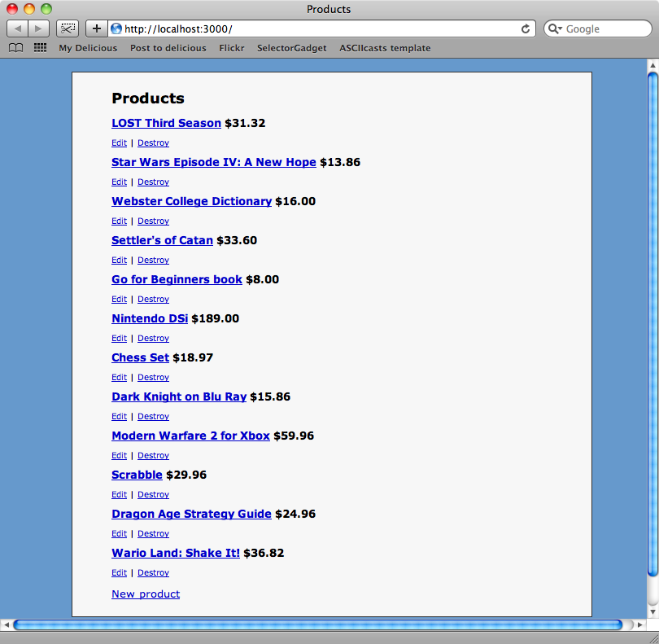
Task: Edit Go for Beginners book
Action: tap(119, 299)
